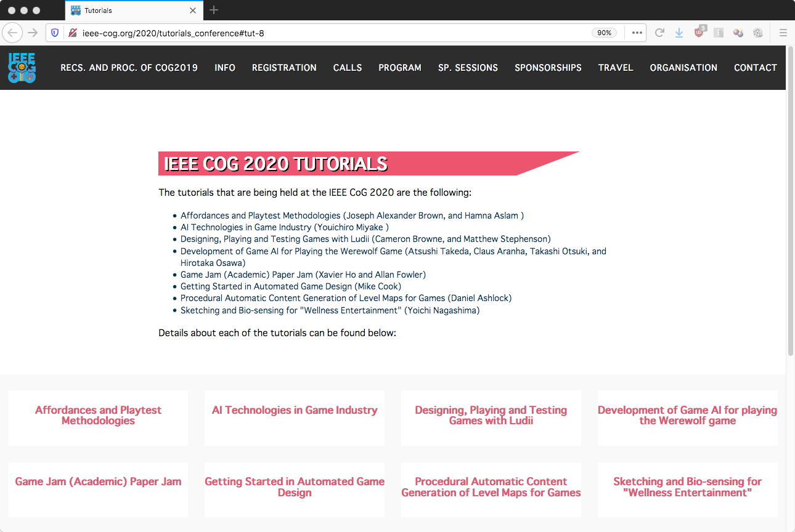This screenshot has height=532, width=795.
Task: Open the tracking protection shield info
Action: tap(55, 33)
